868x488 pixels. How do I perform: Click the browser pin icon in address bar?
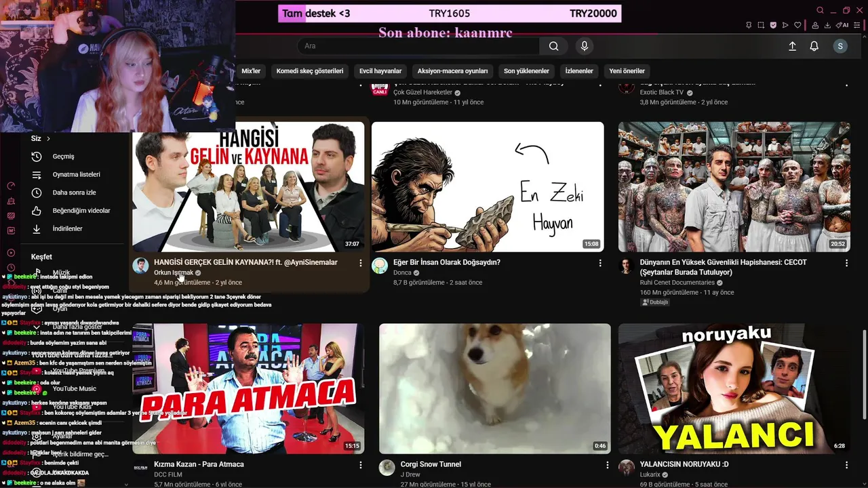749,25
